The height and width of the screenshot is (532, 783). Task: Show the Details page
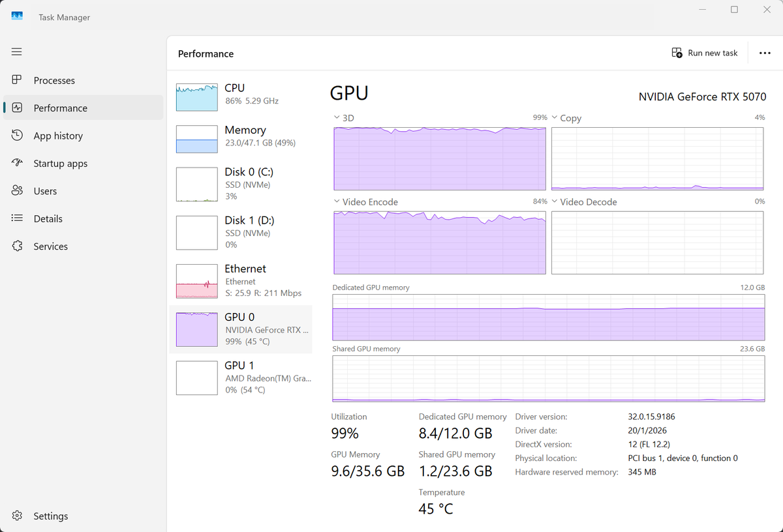tap(83, 218)
